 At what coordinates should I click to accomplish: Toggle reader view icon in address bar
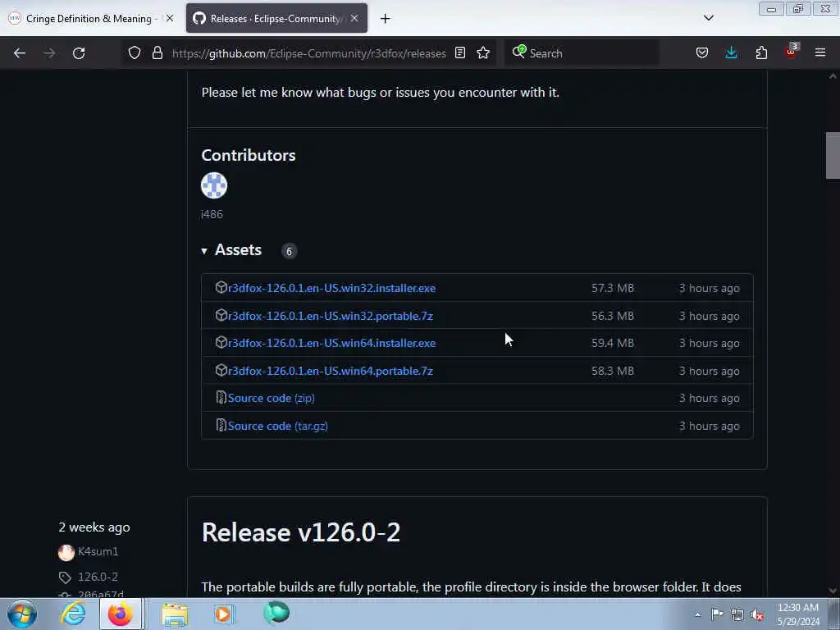pos(459,53)
